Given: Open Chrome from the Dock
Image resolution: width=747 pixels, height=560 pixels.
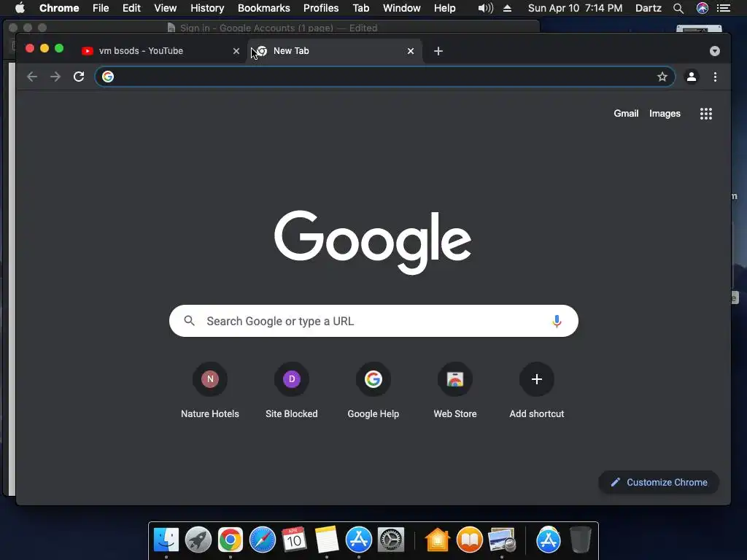Looking at the screenshot, I should coord(231,540).
